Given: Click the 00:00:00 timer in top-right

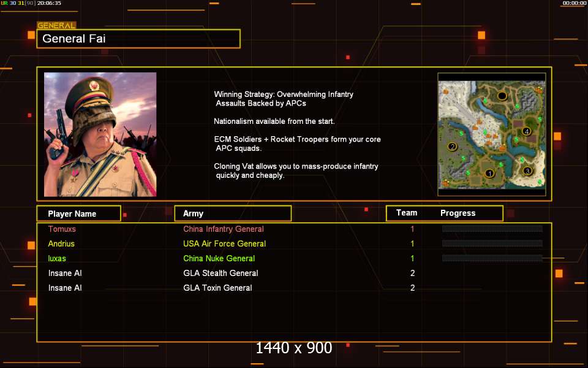Looking at the screenshot, I should point(575,3).
